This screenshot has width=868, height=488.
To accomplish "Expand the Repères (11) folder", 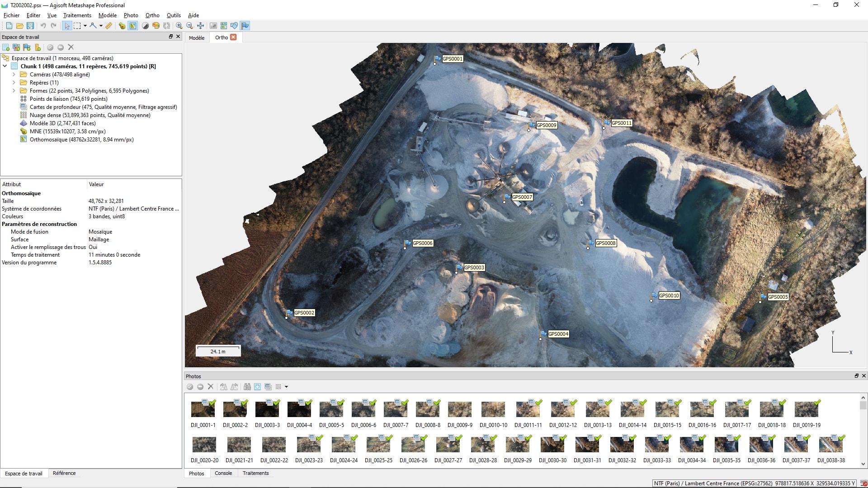I will 14,83.
